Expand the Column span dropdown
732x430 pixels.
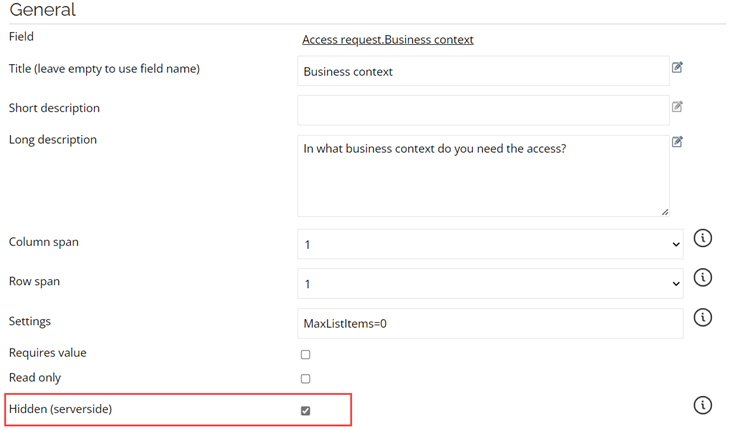[490, 244]
